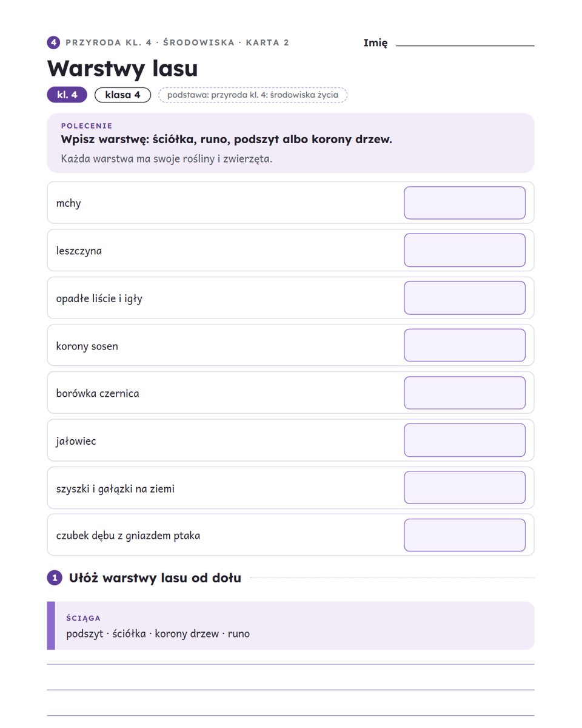Click the numbered 1 circle beside Ułóż warstwy
582x728 pixels.
55,578
